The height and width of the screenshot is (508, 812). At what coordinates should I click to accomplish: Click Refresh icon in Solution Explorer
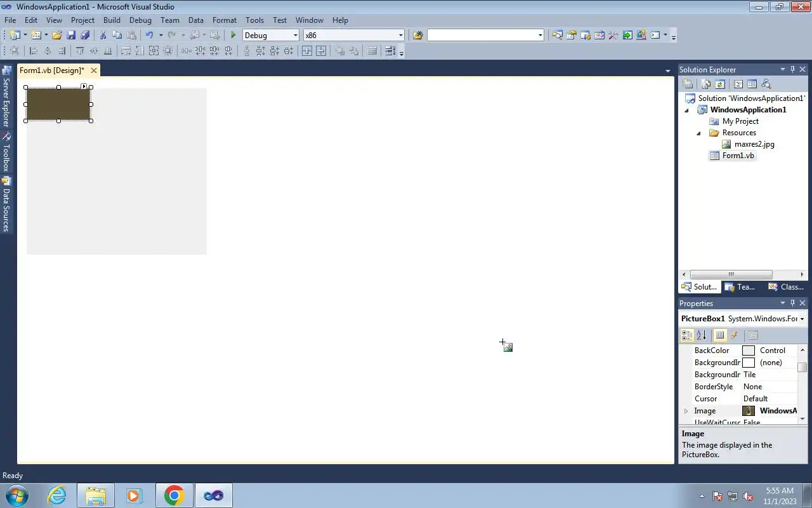point(720,84)
